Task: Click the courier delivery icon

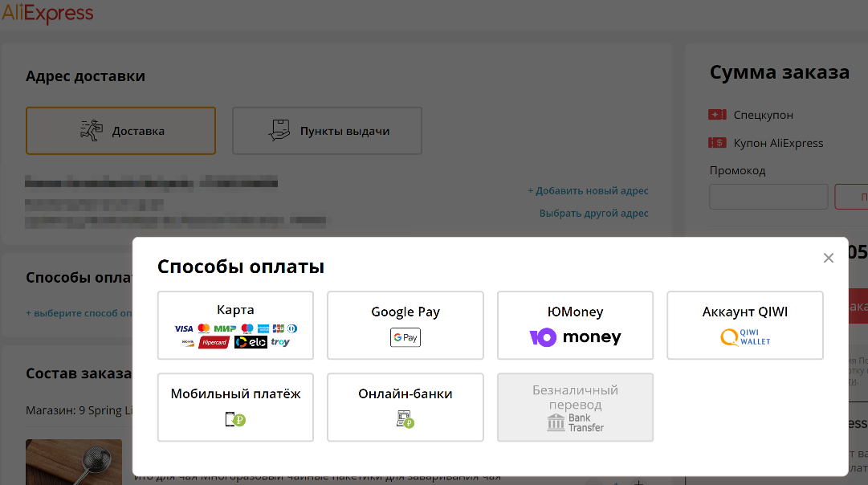Action: (92, 131)
